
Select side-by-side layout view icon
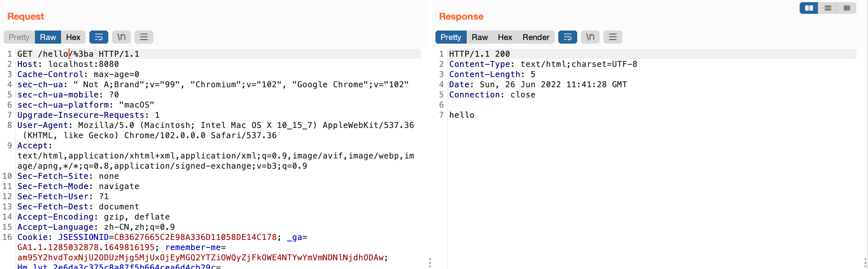click(x=809, y=8)
